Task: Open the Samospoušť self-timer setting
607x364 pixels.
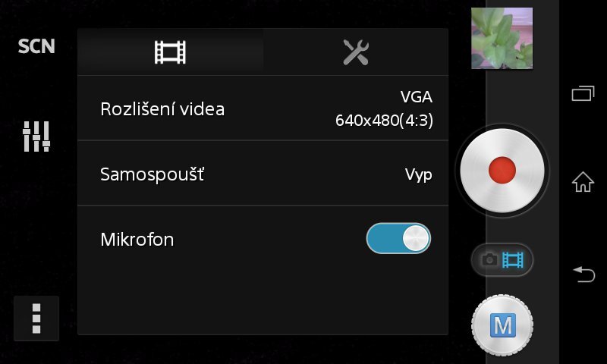Action: 263,174
